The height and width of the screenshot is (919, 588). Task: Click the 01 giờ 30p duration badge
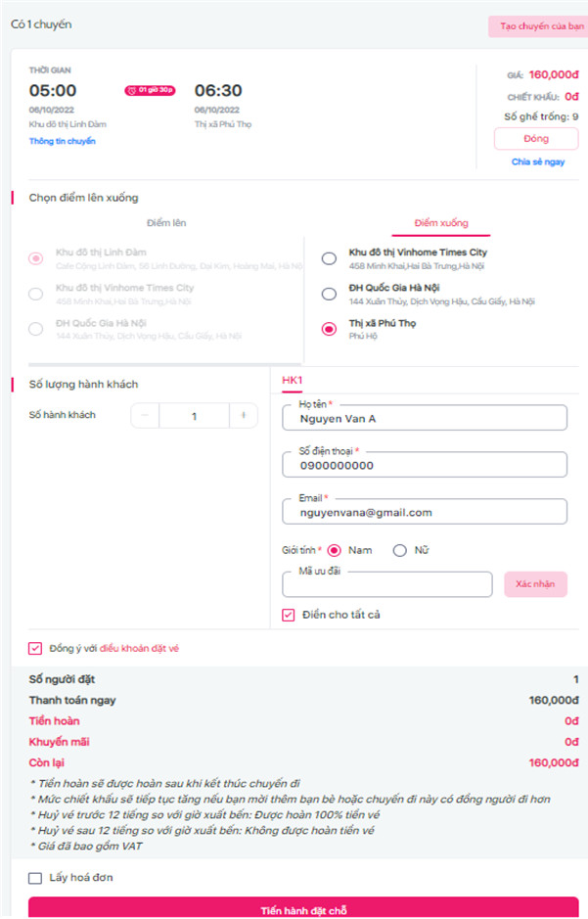tap(150, 90)
